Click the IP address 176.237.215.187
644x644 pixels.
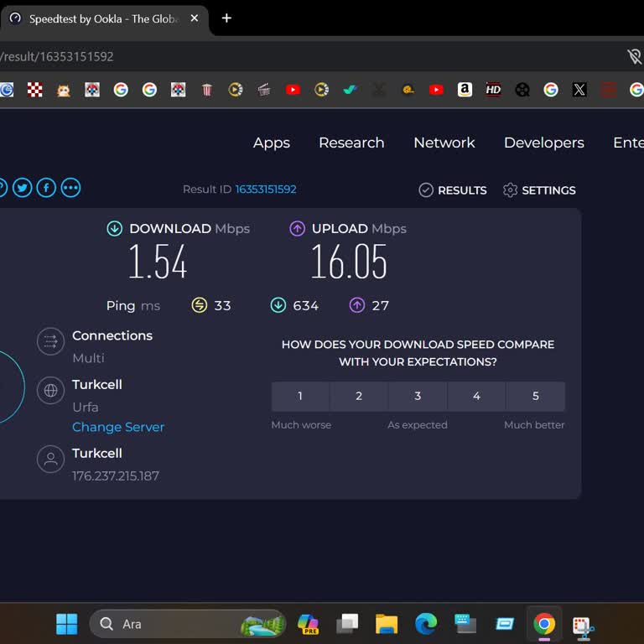(x=116, y=476)
